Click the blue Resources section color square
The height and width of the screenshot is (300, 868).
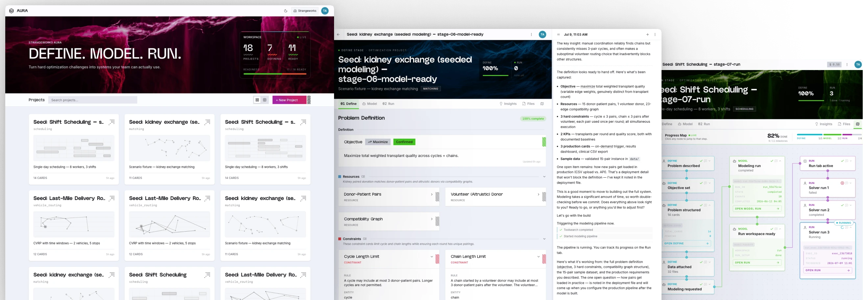pyautogui.click(x=340, y=177)
